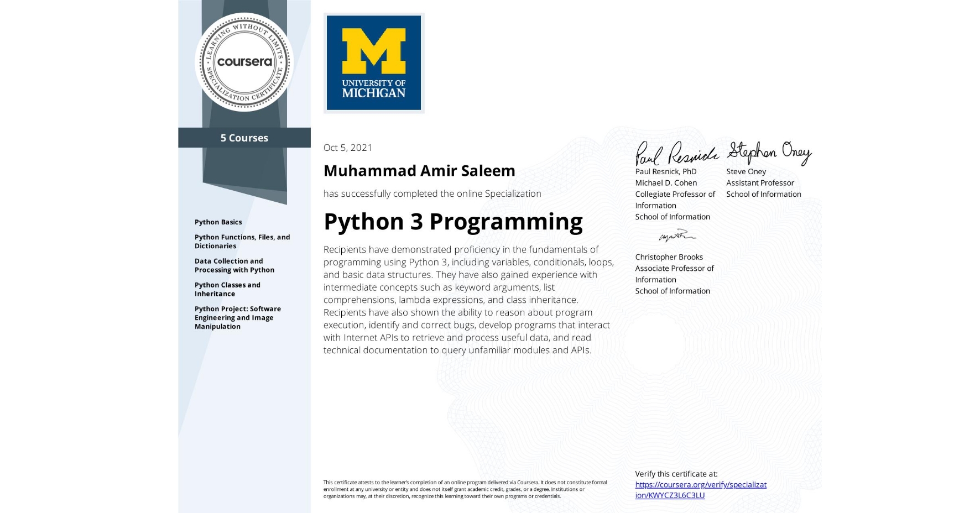Select Data Collection and Processing with Python
This screenshot has height=513, width=980.
point(234,265)
